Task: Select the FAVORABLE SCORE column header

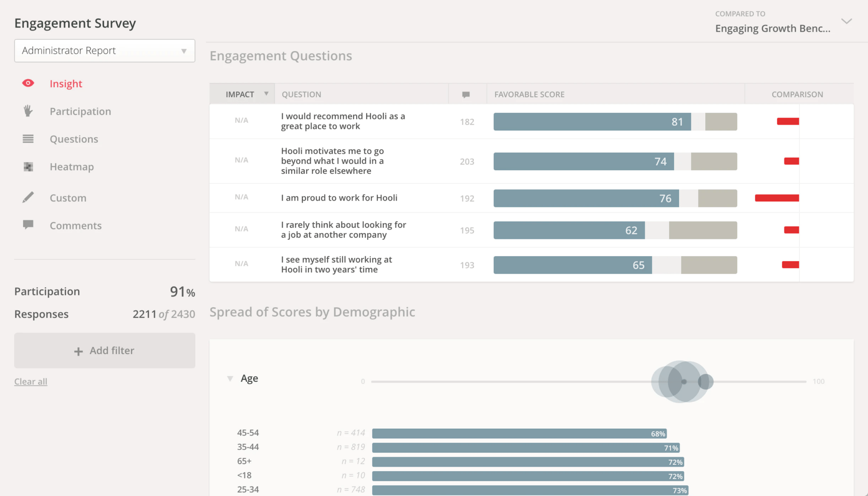Action: tap(529, 94)
